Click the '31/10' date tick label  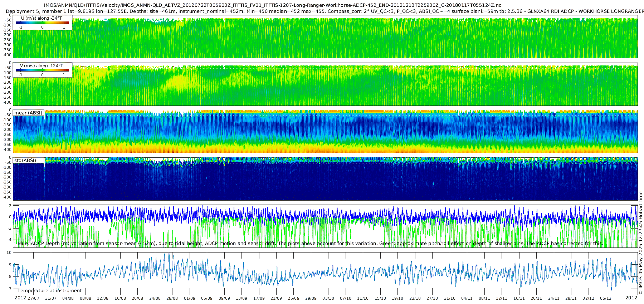pos(450,298)
